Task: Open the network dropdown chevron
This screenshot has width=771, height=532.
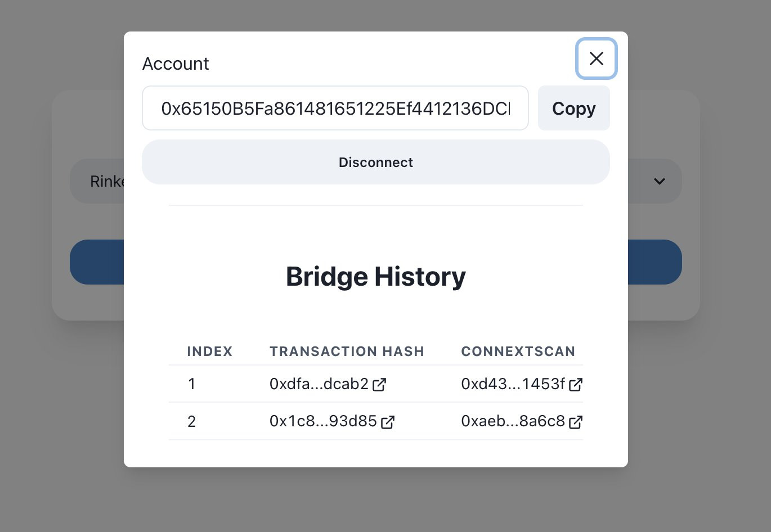Action: click(659, 181)
